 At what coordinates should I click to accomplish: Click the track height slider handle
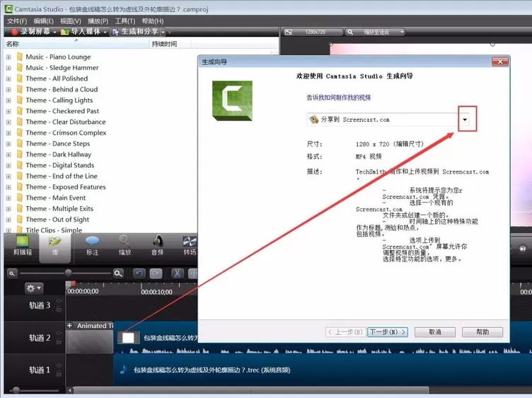[16, 390]
